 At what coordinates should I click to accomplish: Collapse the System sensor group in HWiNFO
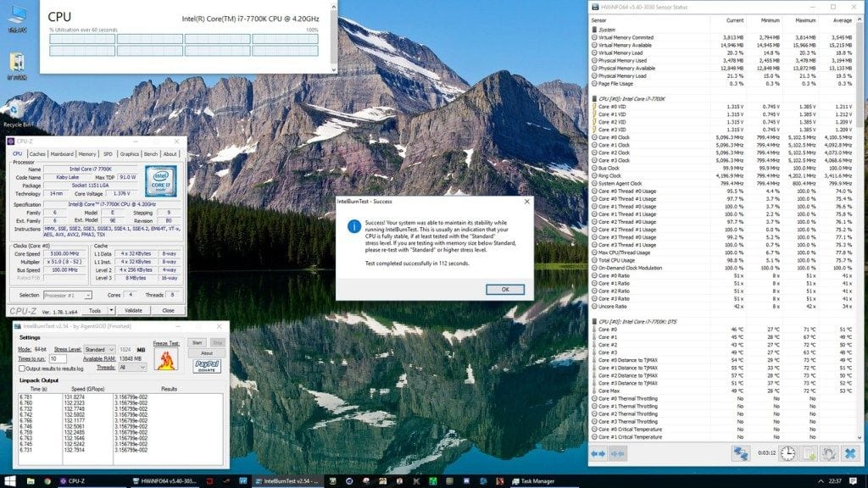click(594, 30)
